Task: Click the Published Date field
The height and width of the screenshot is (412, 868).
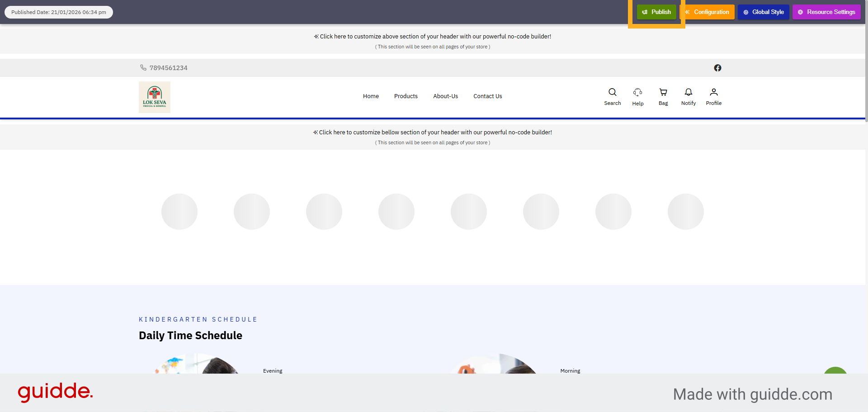Action: coord(58,12)
